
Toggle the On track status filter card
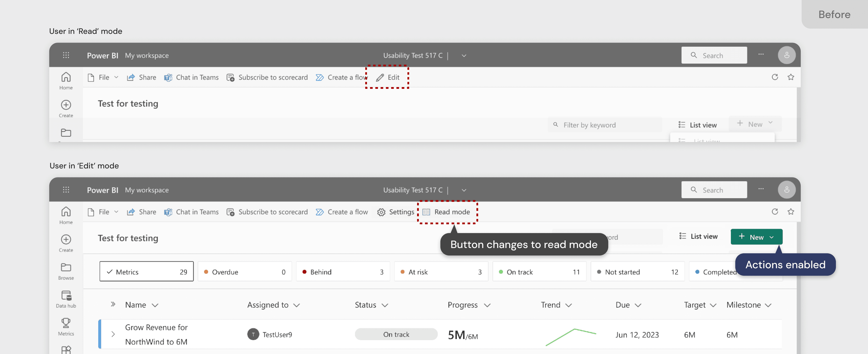tap(539, 272)
